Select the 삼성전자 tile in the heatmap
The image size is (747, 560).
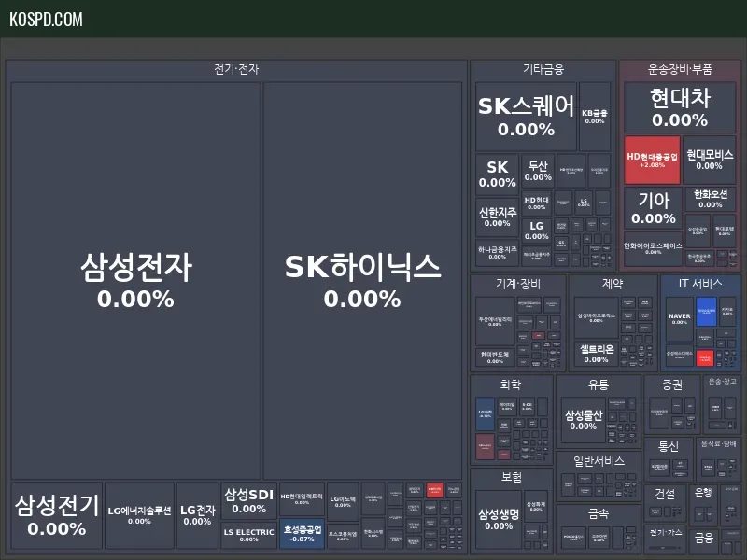(135, 281)
